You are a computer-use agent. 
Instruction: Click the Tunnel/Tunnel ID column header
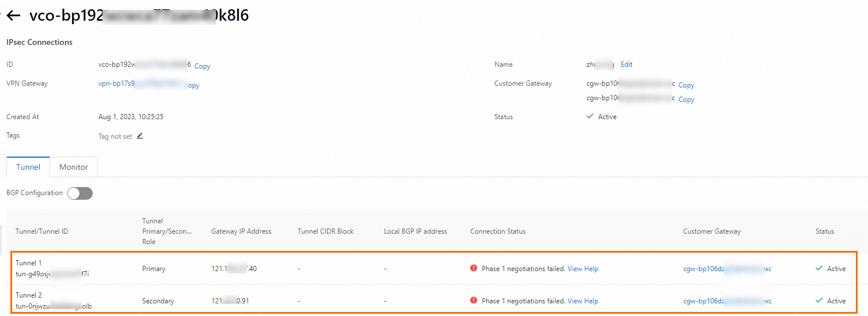pos(41,231)
